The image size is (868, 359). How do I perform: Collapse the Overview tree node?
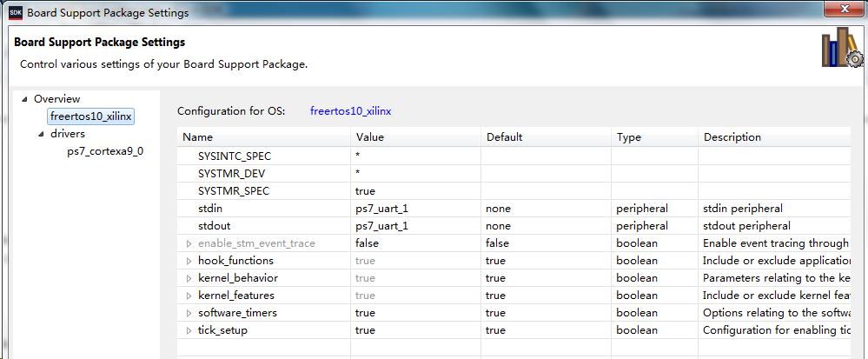(24, 99)
